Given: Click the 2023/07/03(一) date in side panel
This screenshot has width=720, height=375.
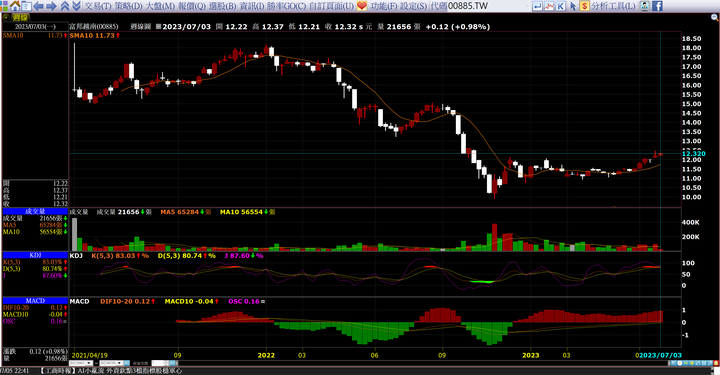Looking at the screenshot, I should [35, 27].
